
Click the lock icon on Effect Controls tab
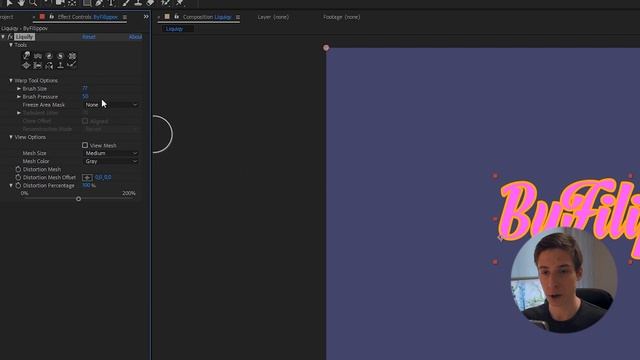tap(51, 17)
